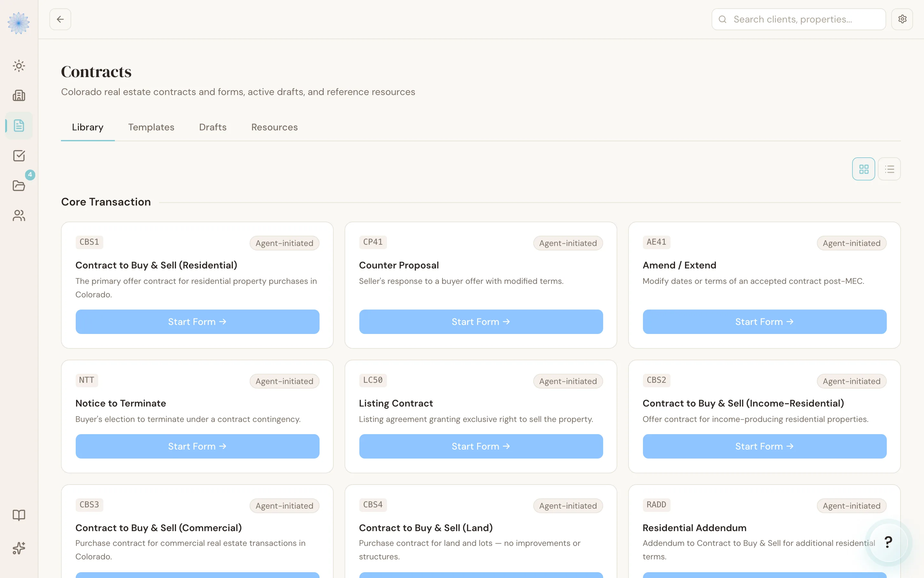Image resolution: width=924 pixels, height=578 pixels.
Task: Switch to list view layout
Action: coord(889,169)
